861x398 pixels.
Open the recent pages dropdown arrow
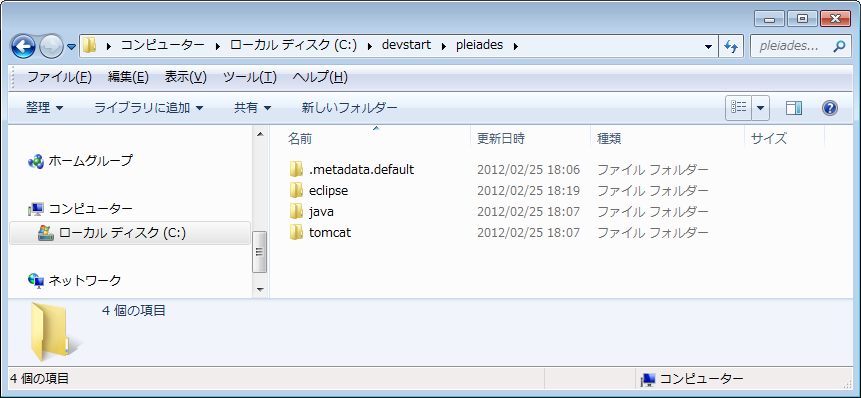pyautogui.click(x=71, y=47)
